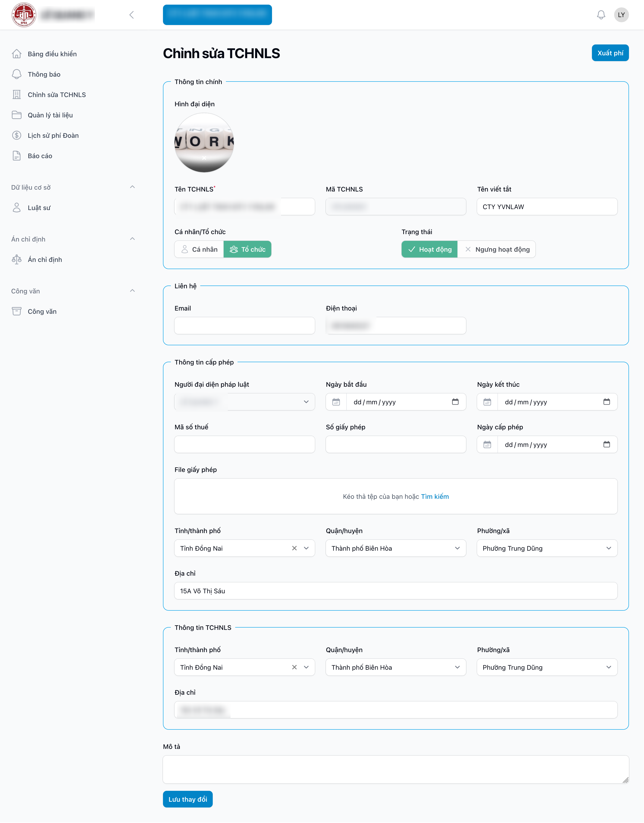
Task: Click the Xuất phí button
Action: 610,53
